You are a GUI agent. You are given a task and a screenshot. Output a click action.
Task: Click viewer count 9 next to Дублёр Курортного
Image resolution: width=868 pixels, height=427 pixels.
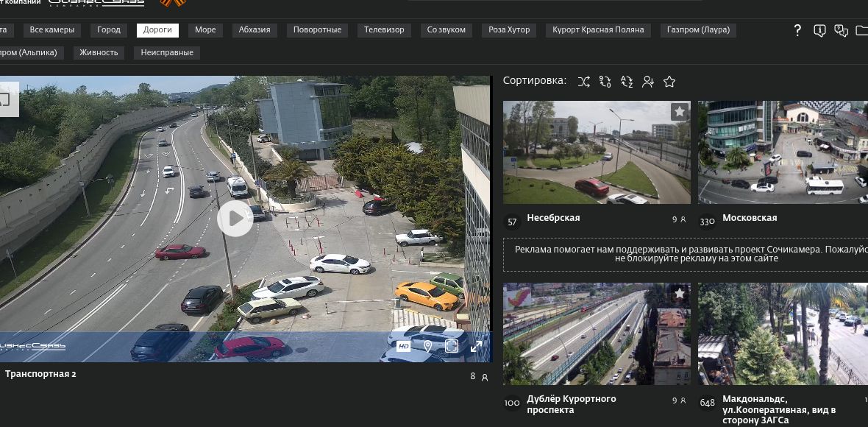(x=679, y=400)
